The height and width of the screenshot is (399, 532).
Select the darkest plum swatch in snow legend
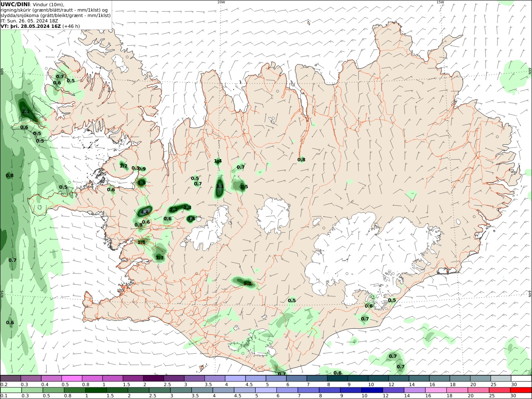click(x=153, y=378)
